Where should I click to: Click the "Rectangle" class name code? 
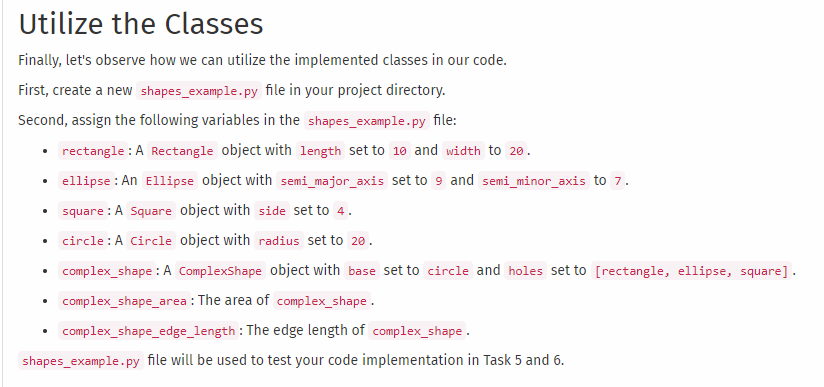tap(182, 151)
